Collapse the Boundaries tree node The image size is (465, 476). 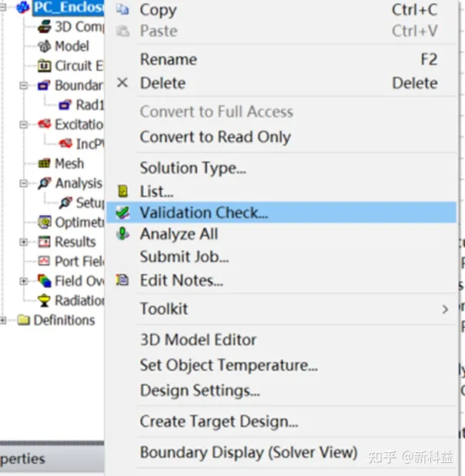(x=23, y=85)
